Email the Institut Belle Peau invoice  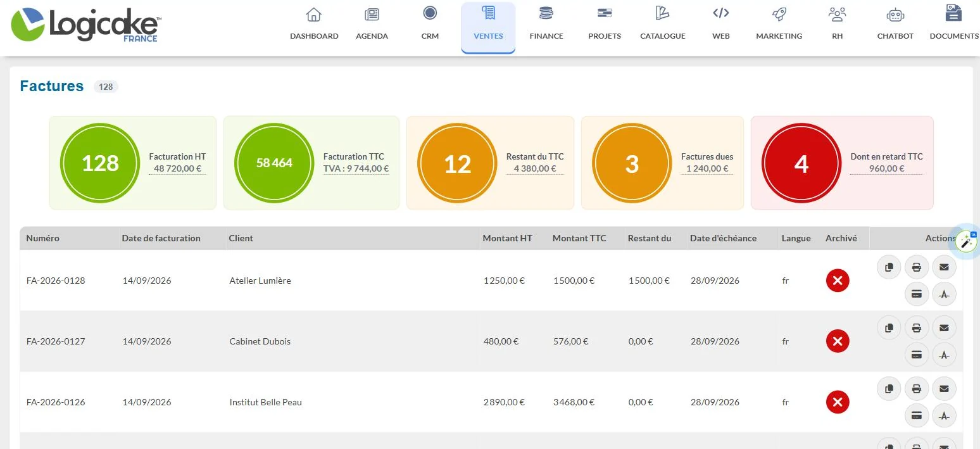(x=944, y=389)
